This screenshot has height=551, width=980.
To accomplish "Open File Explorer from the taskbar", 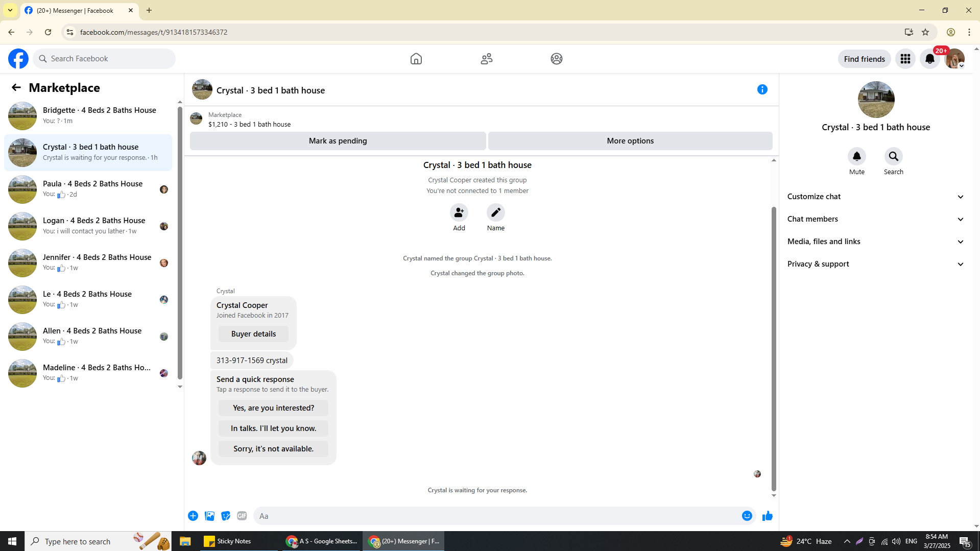I will click(x=185, y=541).
